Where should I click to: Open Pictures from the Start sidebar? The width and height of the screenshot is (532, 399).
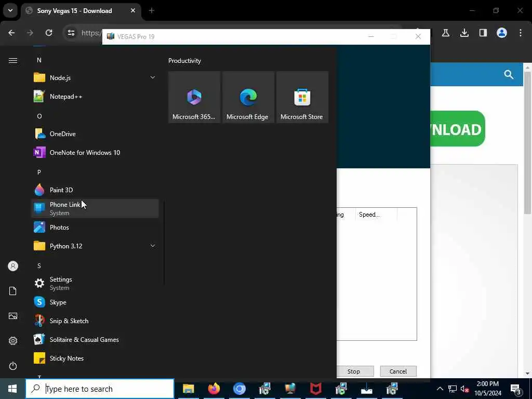13,316
